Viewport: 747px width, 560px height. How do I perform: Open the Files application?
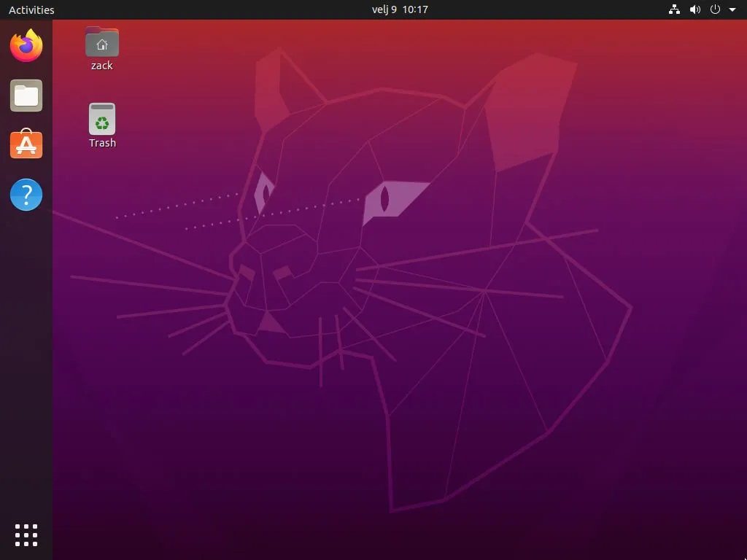(x=26, y=96)
